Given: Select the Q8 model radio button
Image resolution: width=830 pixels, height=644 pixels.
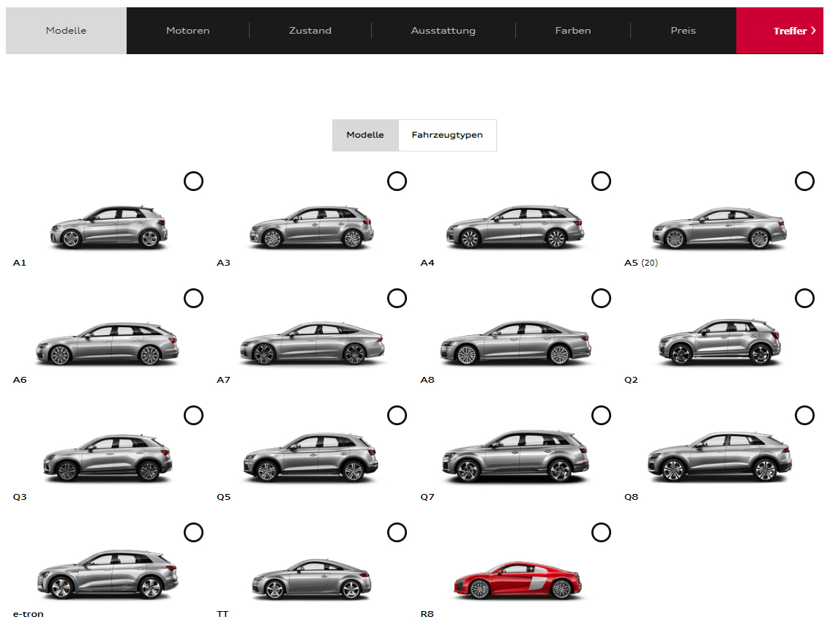Looking at the screenshot, I should pyautogui.click(x=804, y=416).
